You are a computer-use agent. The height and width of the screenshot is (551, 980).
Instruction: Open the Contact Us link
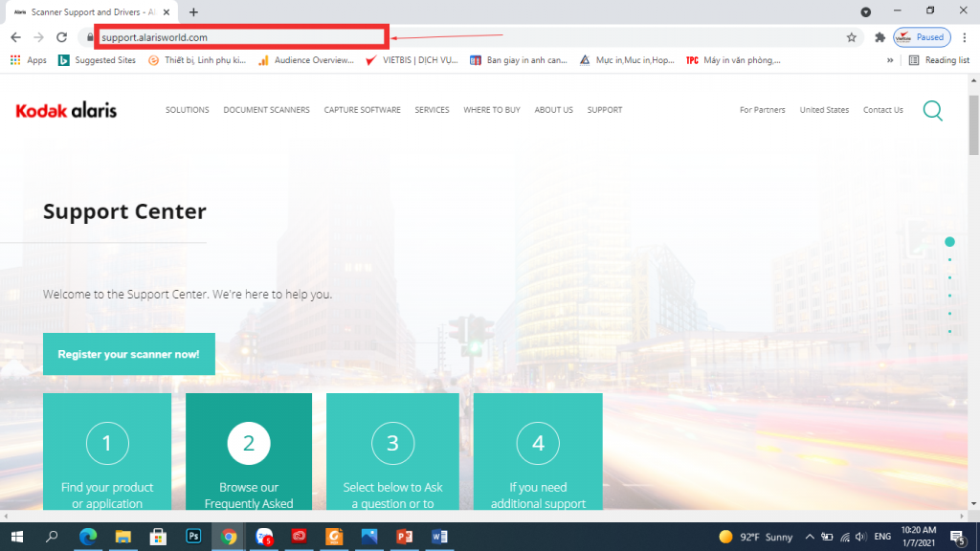882,110
